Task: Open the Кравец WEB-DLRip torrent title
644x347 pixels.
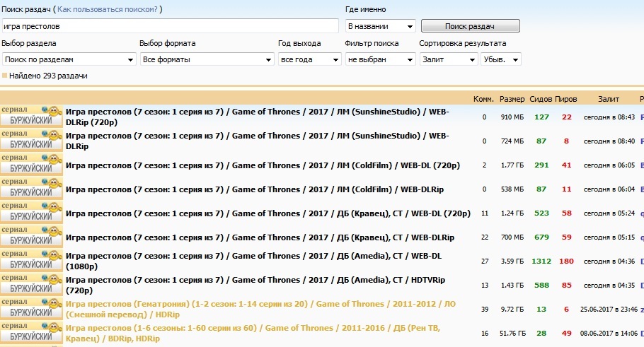Action: point(260,237)
